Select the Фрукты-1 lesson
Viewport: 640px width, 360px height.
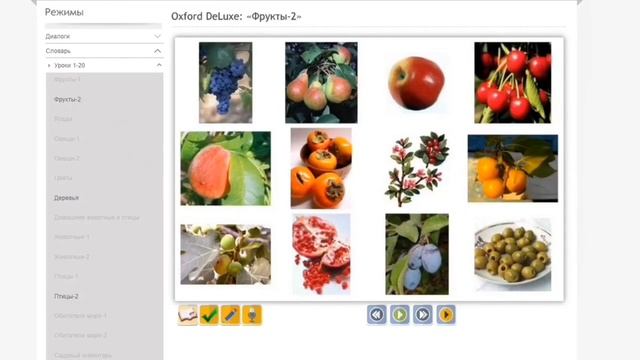(67, 80)
